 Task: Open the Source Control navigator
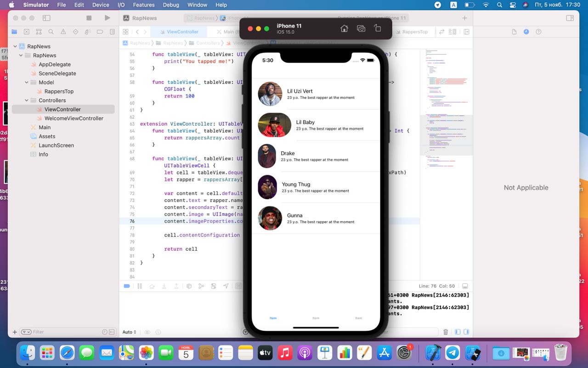tap(27, 32)
